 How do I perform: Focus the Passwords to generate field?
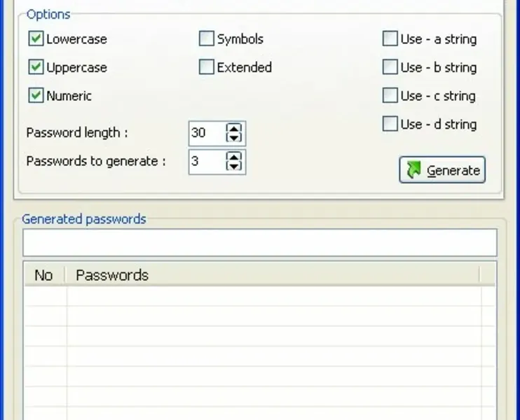coord(206,162)
